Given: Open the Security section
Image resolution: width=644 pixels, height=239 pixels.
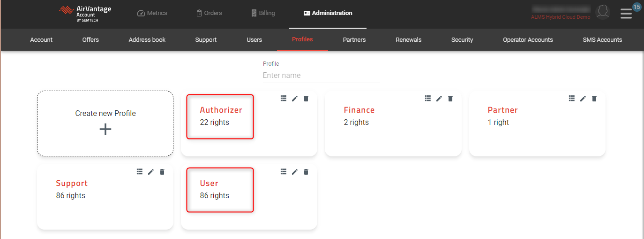Looking at the screenshot, I should 462,40.
